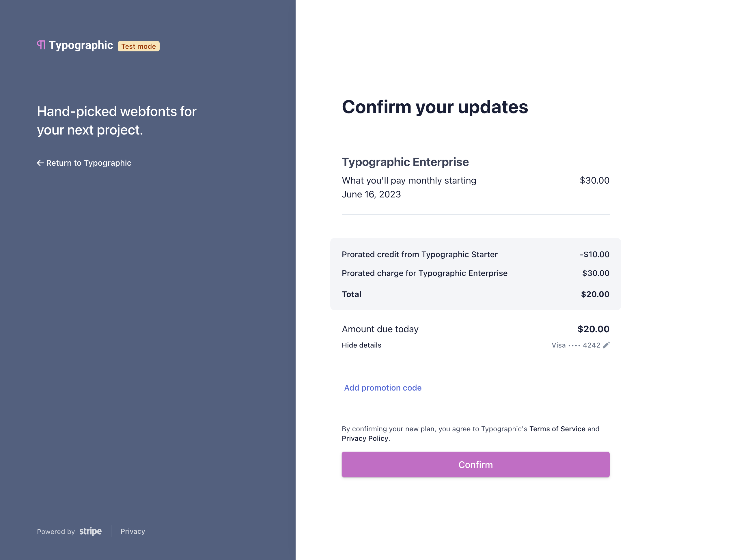
Task: Click Add promotion code
Action: (382, 388)
